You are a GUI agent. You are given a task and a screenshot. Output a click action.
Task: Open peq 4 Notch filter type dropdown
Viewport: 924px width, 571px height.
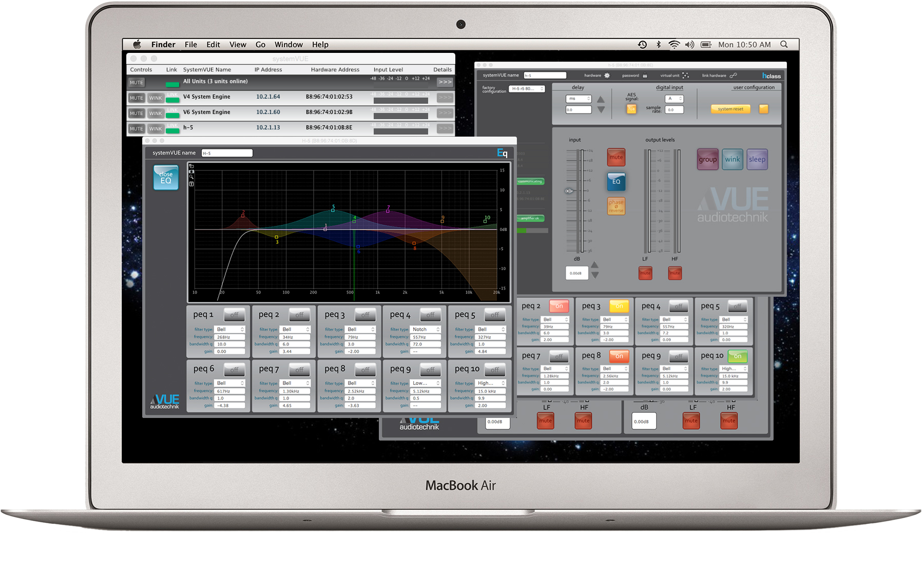click(426, 329)
